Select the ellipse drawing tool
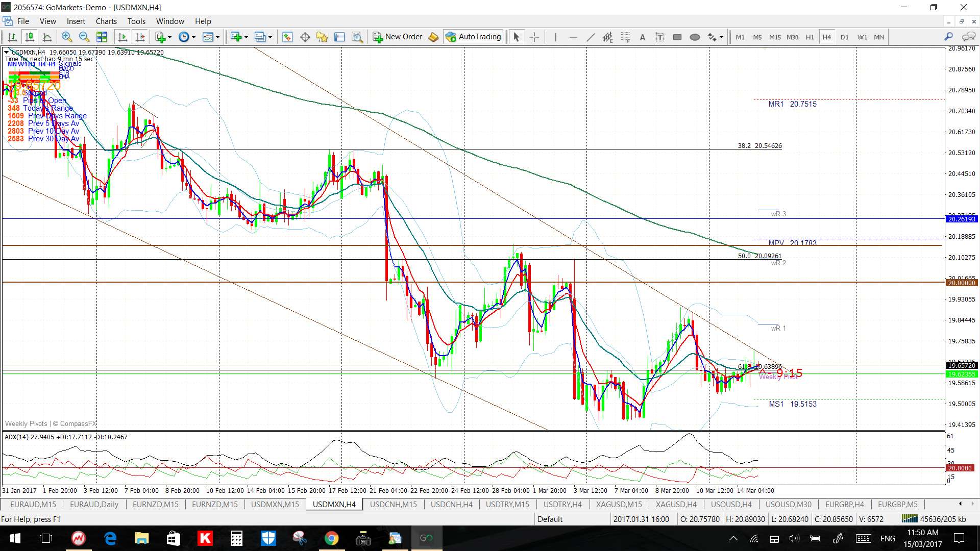980x551 pixels. coord(695,37)
